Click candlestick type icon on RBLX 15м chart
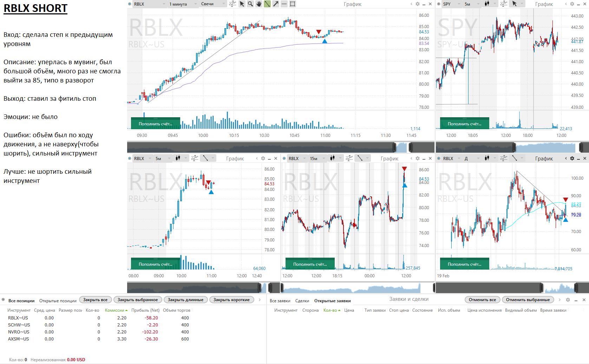 pyautogui.click(x=332, y=158)
